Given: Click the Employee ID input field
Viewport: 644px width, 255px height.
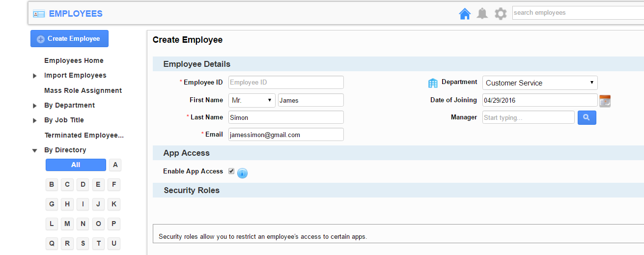Looking at the screenshot, I should coord(286,83).
